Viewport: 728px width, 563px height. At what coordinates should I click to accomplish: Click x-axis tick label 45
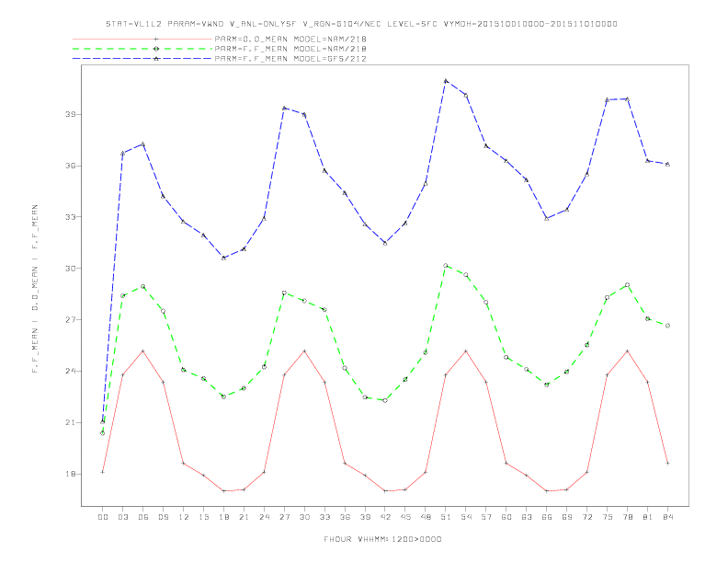click(405, 517)
